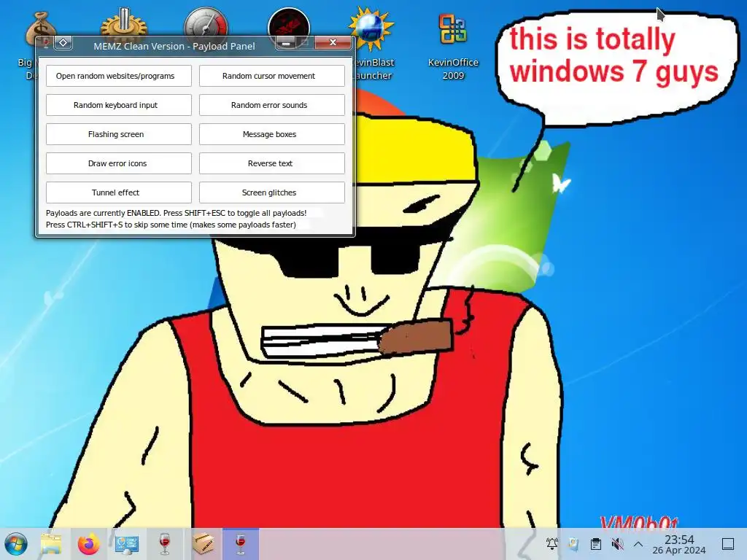Open the notifications bell in system tray
This screenshot has height=560, width=747.
(x=552, y=544)
